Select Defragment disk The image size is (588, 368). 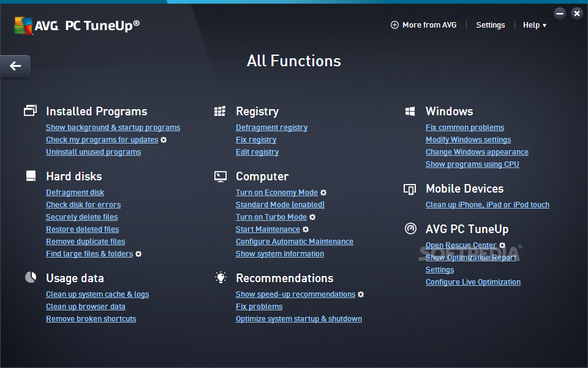75,193
